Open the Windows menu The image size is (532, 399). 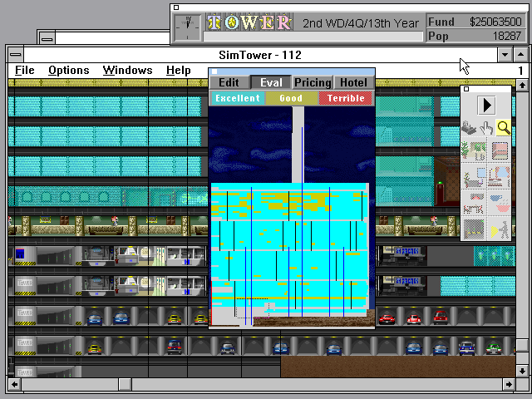(127, 70)
